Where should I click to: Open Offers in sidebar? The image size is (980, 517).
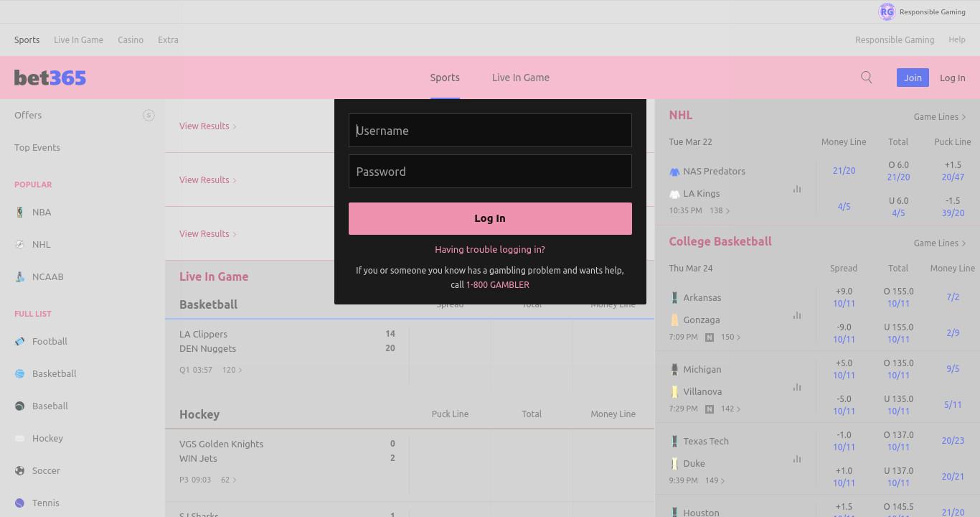click(28, 115)
